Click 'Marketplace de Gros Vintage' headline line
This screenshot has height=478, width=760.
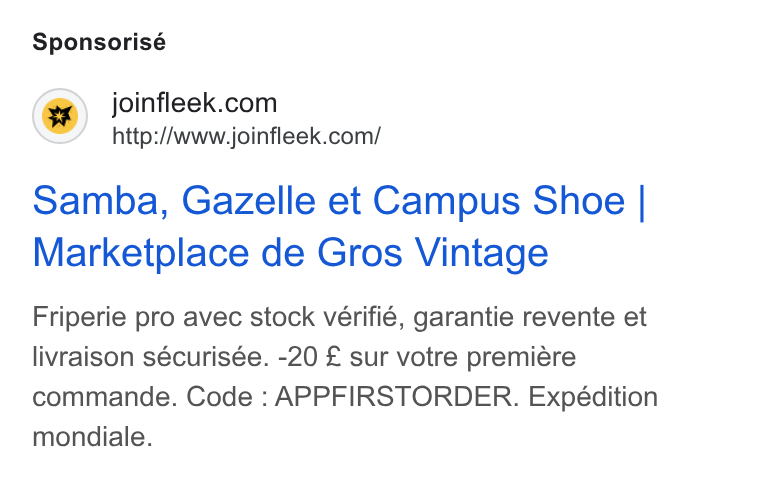tap(290, 253)
